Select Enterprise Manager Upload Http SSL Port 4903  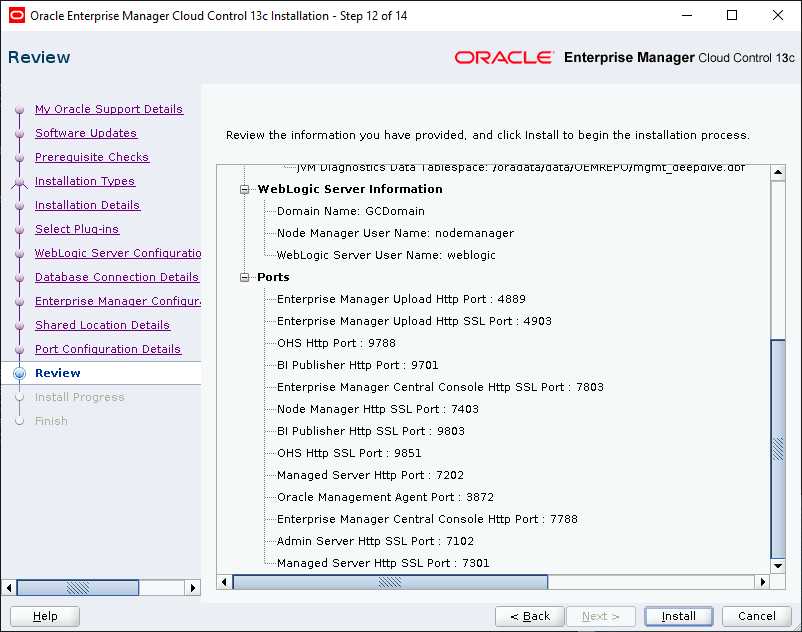414,321
